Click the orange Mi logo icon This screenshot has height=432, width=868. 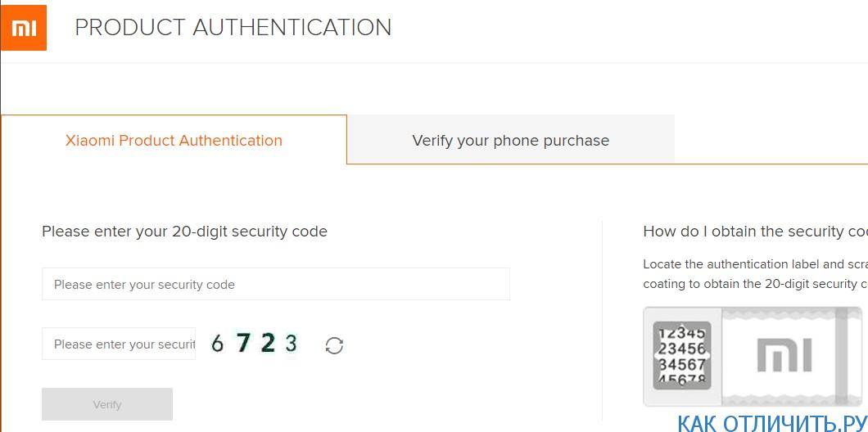[24, 28]
